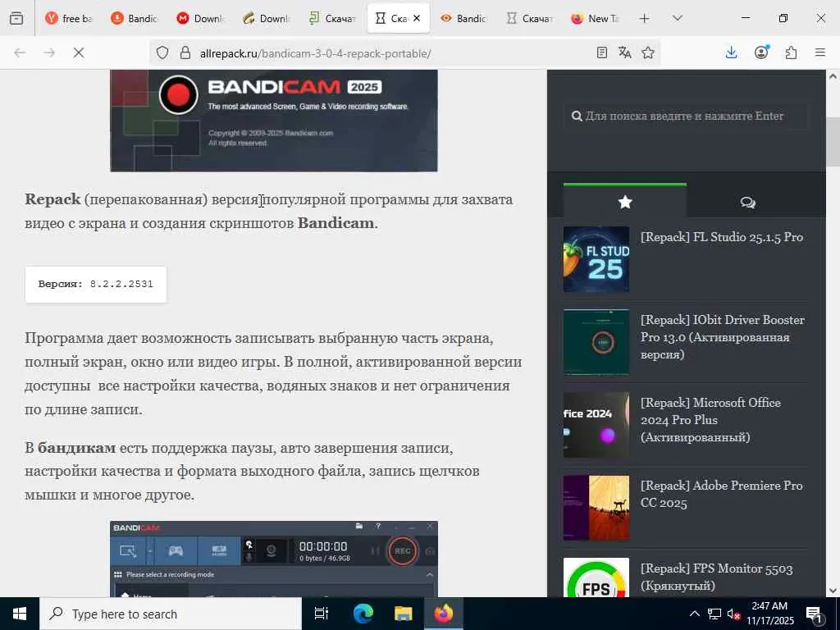840x630 pixels.
Task: Click the Bandicam 2025 banner image
Action: pyautogui.click(x=274, y=121)
